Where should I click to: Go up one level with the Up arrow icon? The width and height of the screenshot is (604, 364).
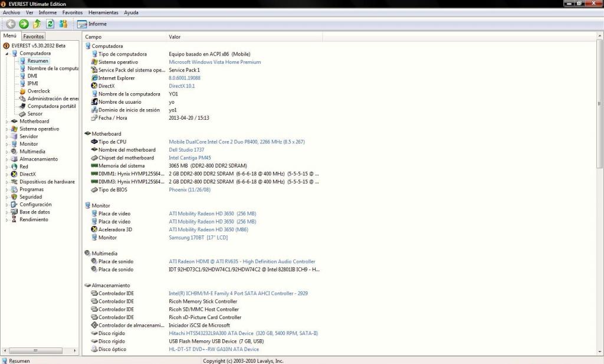pyautogui.click(x=37, y=24)
